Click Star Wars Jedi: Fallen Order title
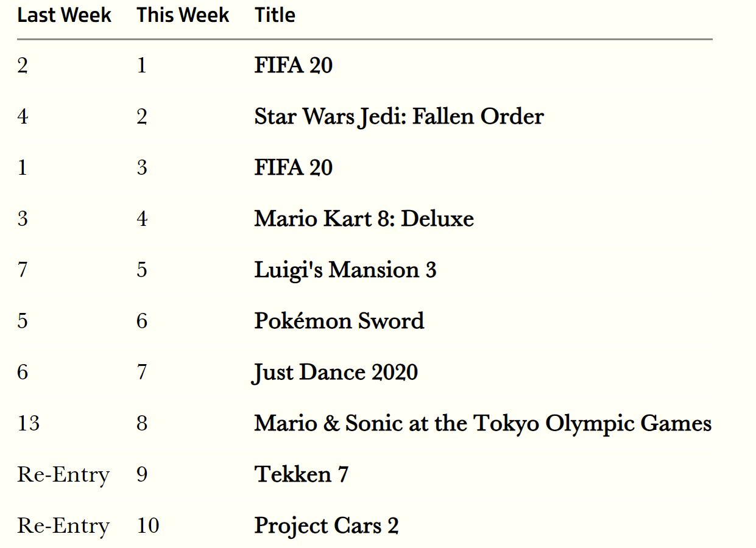756x548 pixels. click(x=399, y=116)
